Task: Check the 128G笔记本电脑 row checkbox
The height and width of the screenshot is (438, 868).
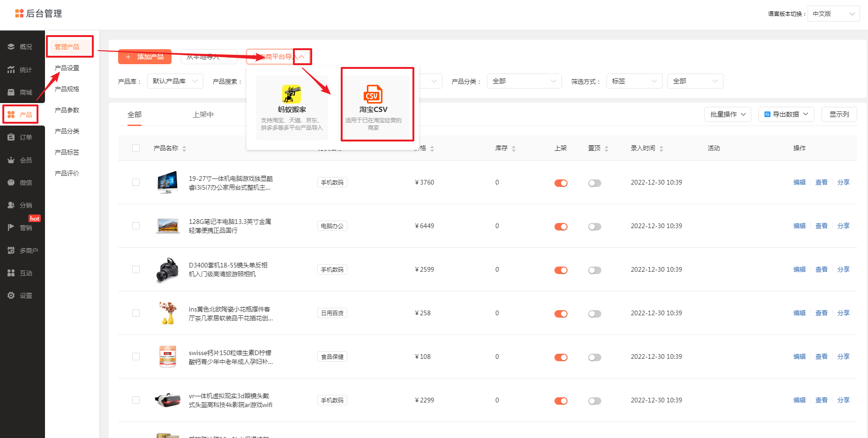Action: [x=136, y=226]
